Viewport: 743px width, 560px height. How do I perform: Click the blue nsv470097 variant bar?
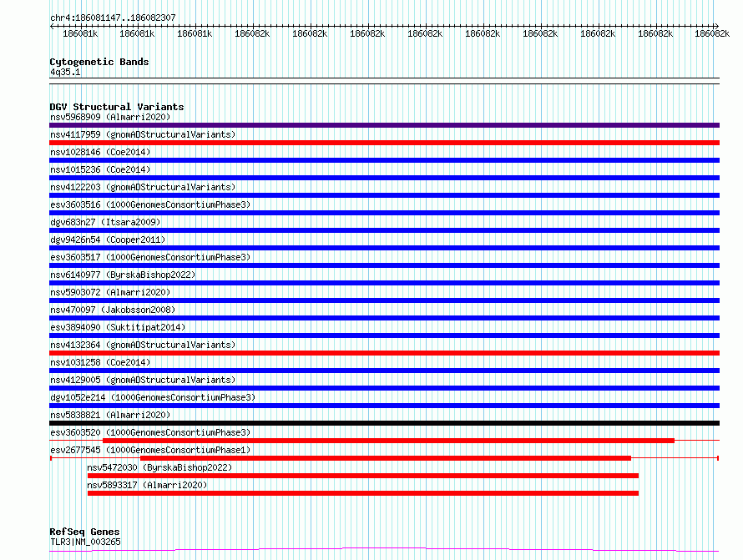point(384,318)
